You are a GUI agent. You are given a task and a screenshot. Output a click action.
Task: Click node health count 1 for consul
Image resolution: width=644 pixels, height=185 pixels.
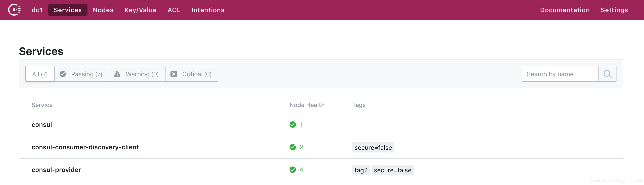point(301,125)
